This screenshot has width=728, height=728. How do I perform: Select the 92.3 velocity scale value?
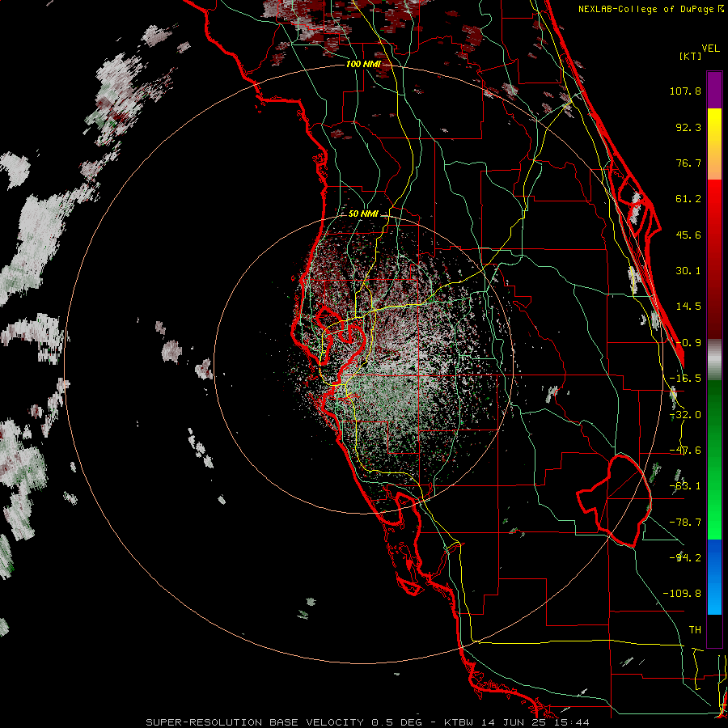tap(688, 127)
